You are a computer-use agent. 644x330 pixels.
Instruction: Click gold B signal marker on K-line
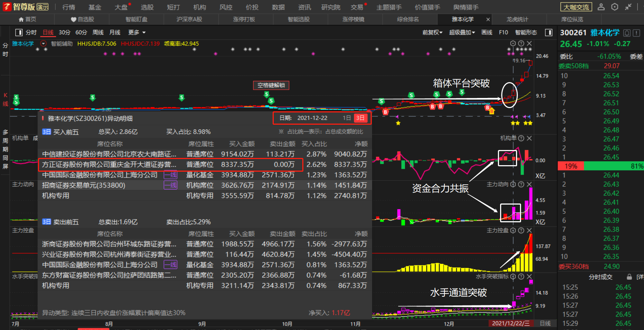492,112
